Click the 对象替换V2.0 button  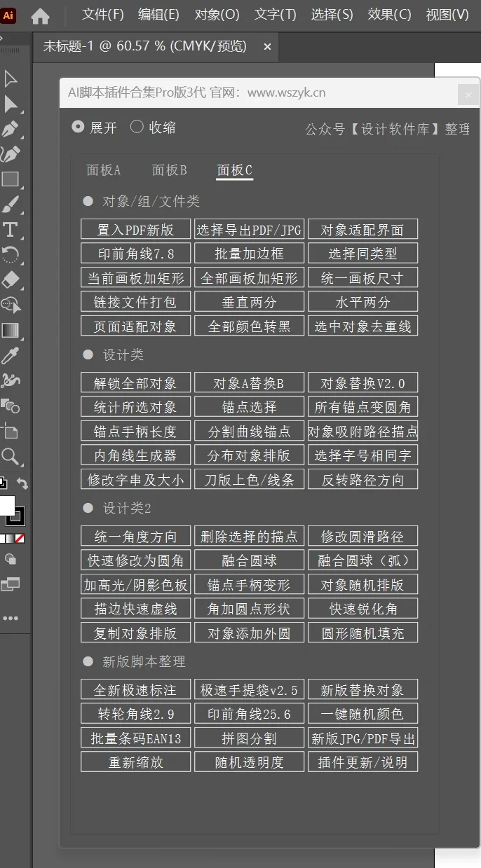click(363, 383)
